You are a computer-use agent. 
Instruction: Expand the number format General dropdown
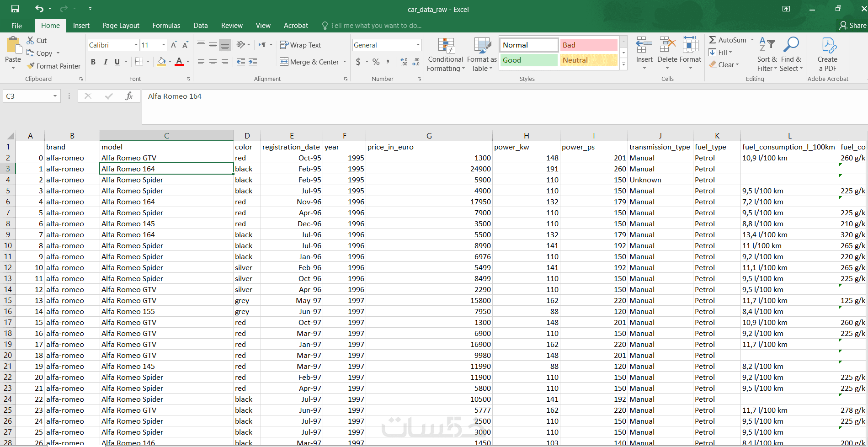[418, 45]
